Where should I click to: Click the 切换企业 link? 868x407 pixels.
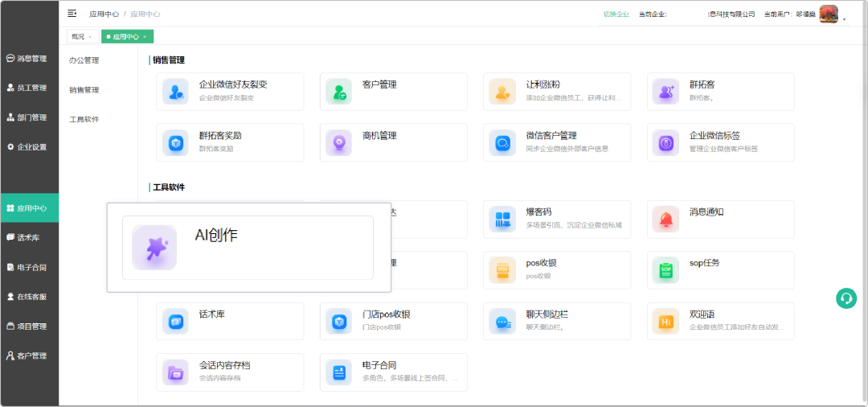coord(616,14)
